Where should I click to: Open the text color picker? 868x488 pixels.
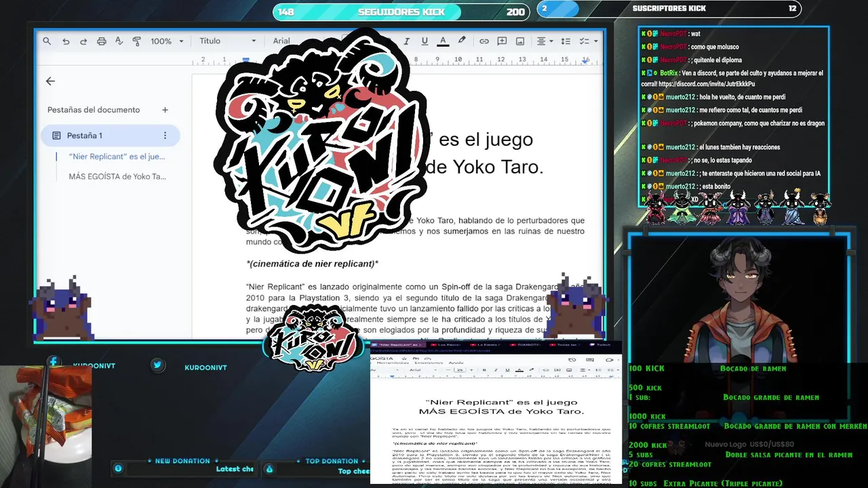coord(443,41)
